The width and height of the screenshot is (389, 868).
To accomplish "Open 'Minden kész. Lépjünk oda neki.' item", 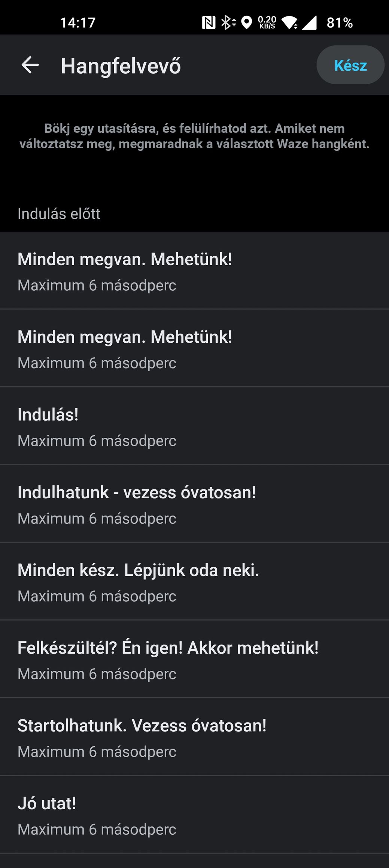I will coord(194,582).
